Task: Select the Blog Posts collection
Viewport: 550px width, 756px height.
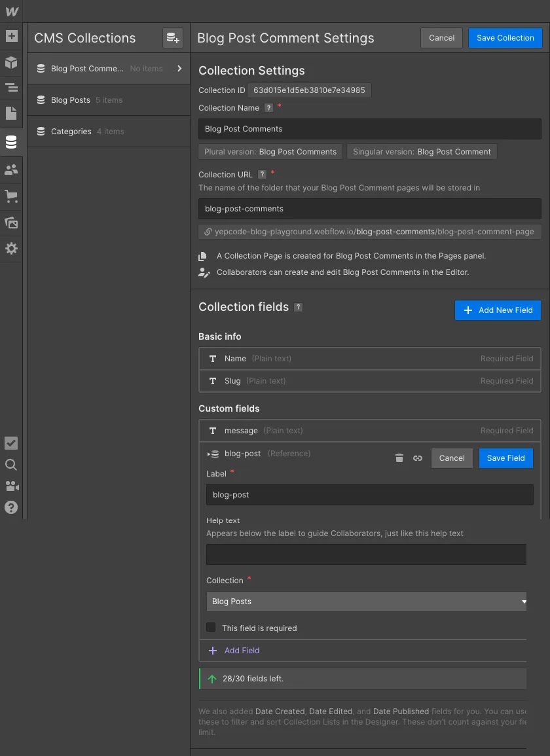Action: [71, 100]
